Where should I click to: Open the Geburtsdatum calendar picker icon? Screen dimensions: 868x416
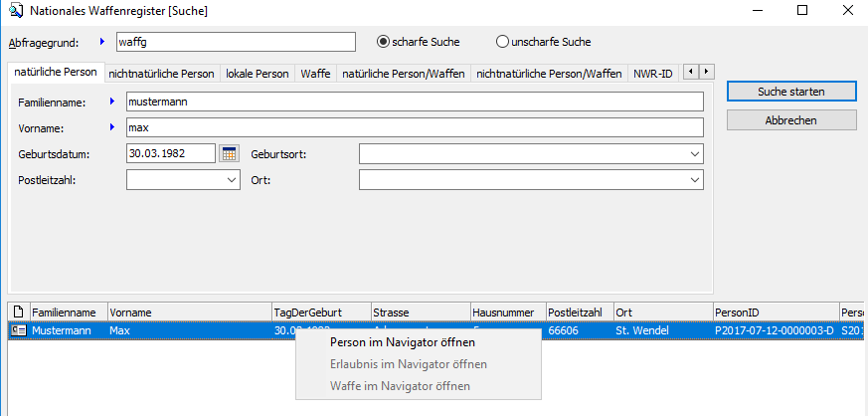[x=230, y=153]
